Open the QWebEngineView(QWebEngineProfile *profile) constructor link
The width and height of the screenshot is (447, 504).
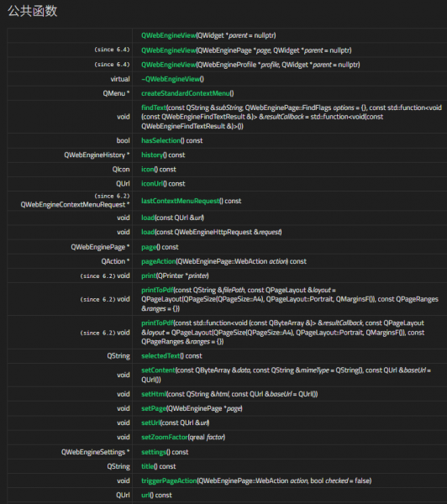click(x=169, y=65)
